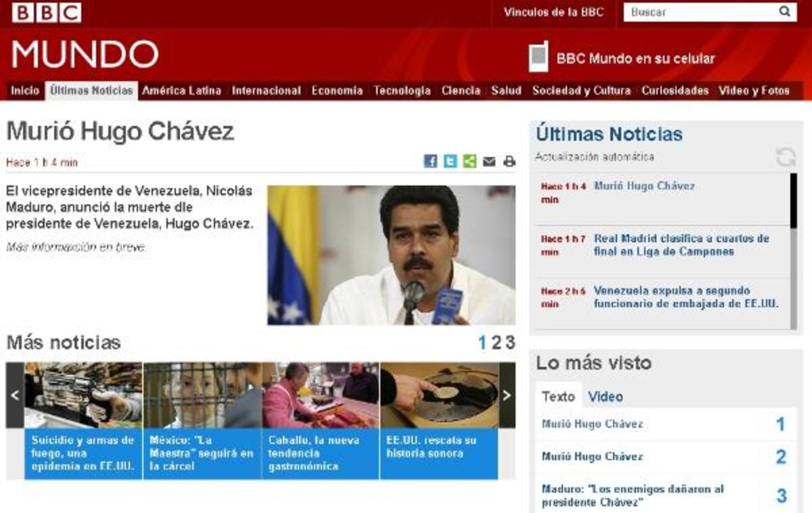Open Sociedad y Cultura section

(x=581, y=91)
